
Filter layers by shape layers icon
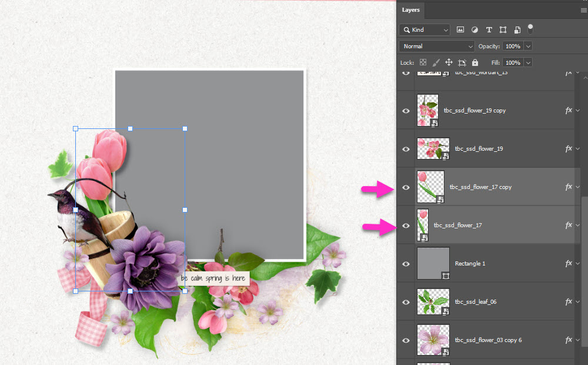pyautogui.click(x=503, y=29)
